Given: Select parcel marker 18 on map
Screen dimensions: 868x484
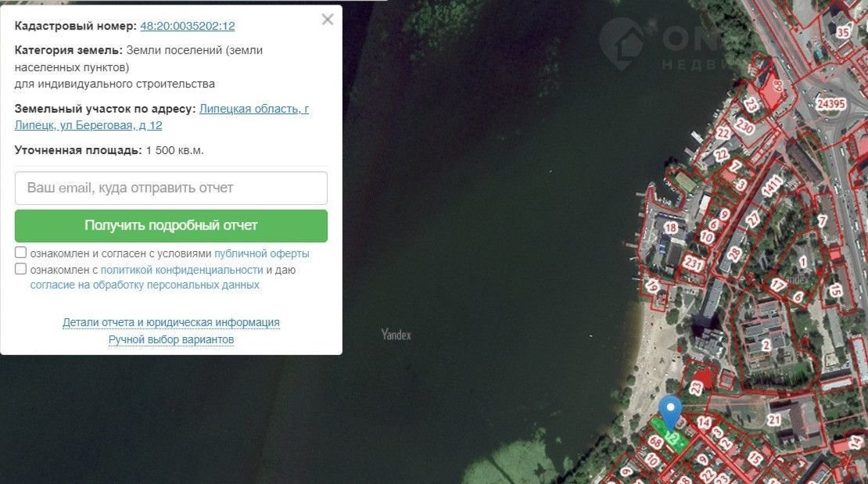Looking at the screenshot, I should [x=670, y=228].
